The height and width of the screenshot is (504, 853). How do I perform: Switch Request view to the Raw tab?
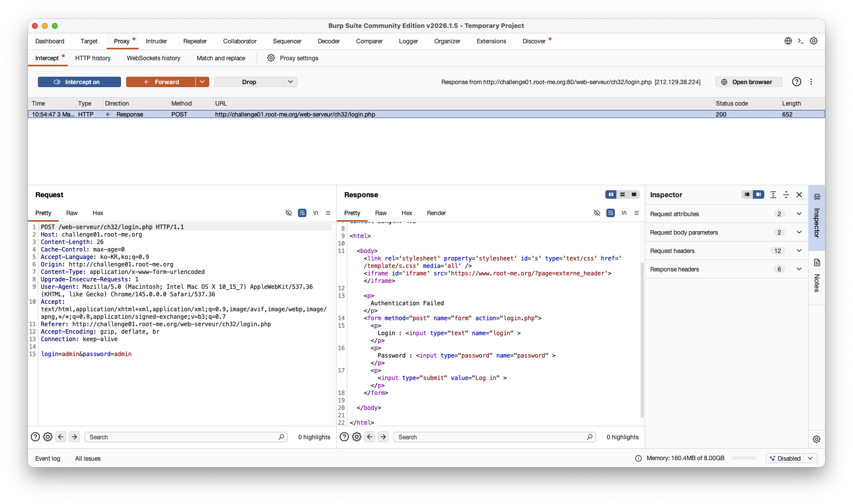pos(72,213)
